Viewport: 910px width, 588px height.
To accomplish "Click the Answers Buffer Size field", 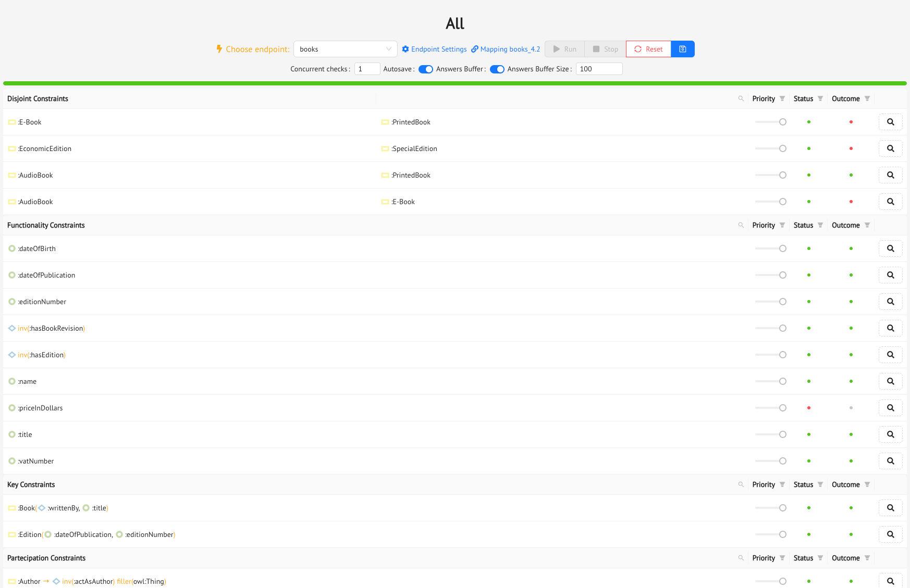I will (x=599, y=69).
